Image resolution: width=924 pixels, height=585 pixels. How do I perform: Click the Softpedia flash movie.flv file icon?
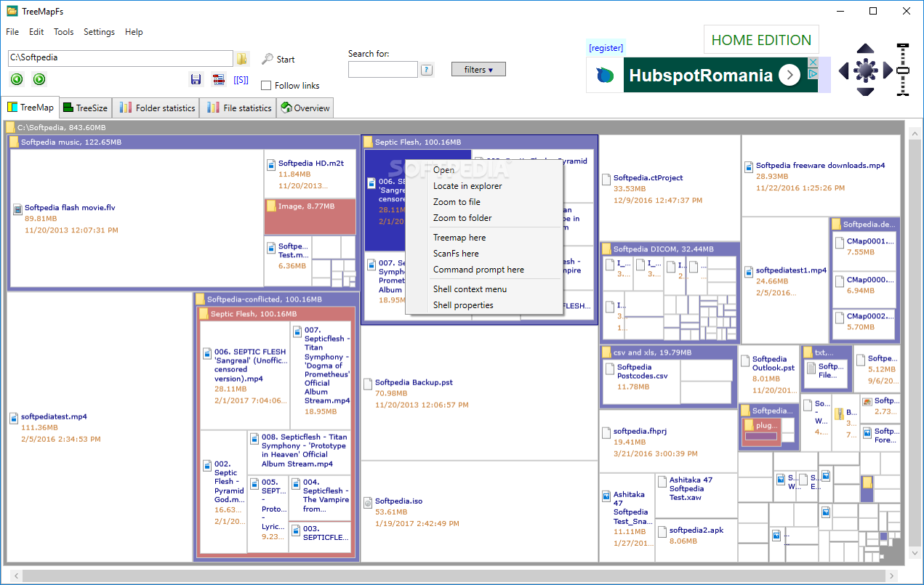coord(18,209)
